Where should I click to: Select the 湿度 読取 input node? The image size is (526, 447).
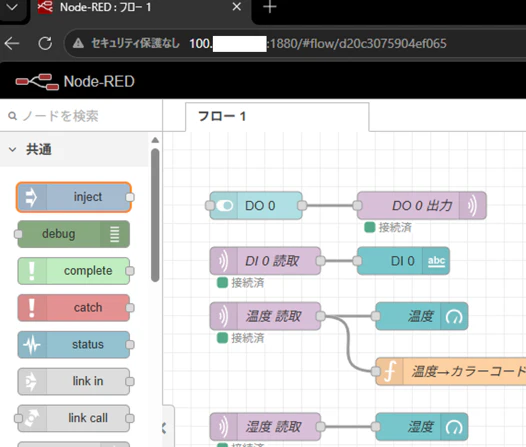[x=265, y=427]
